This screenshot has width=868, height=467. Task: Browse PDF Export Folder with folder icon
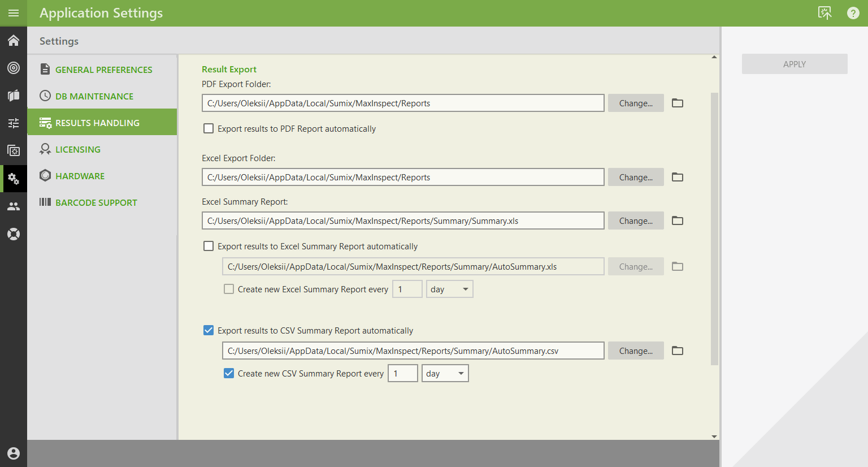[x=677, y=103]
